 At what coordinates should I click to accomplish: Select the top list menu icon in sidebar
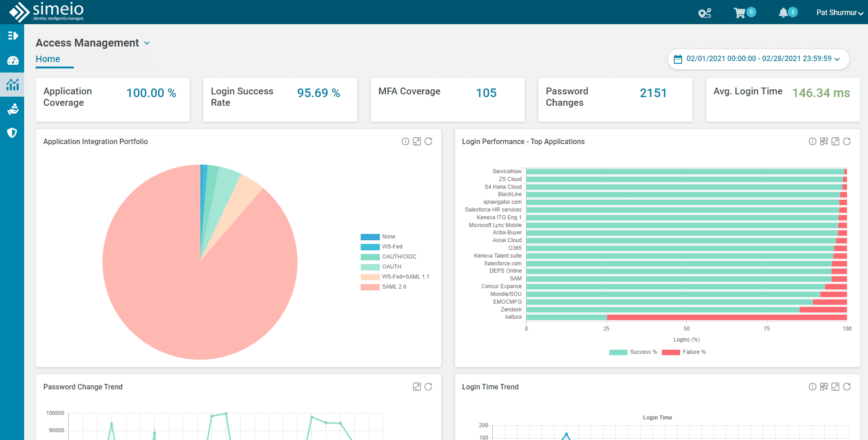12,35
